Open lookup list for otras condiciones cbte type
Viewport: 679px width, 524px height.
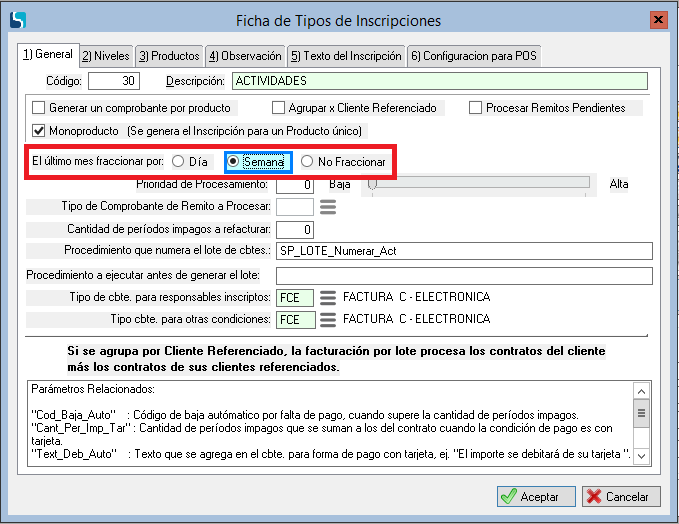tap(328, 320)
